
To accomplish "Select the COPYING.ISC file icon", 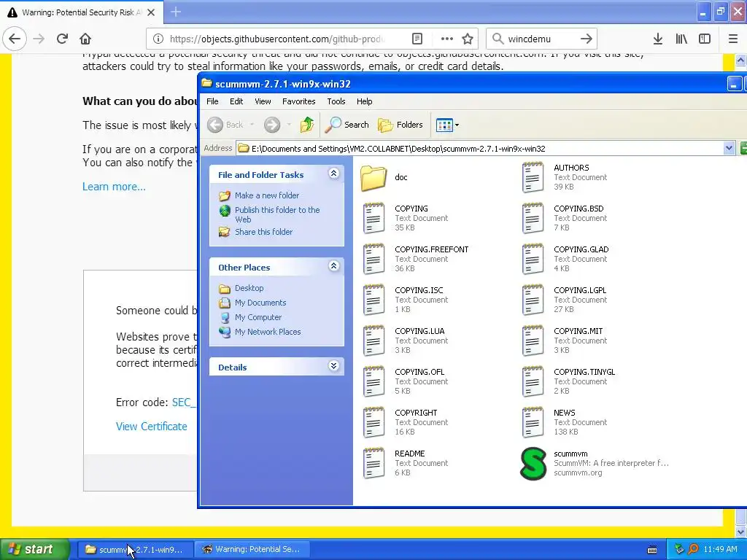I will tap(373, 300).
